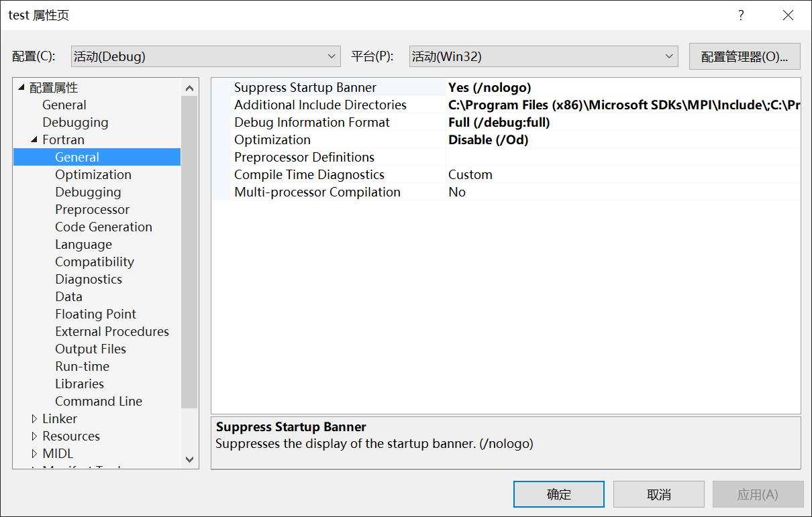812x517 pixels.
Task: Select the Additional Include Directories value
Action: tap(604, 105)
